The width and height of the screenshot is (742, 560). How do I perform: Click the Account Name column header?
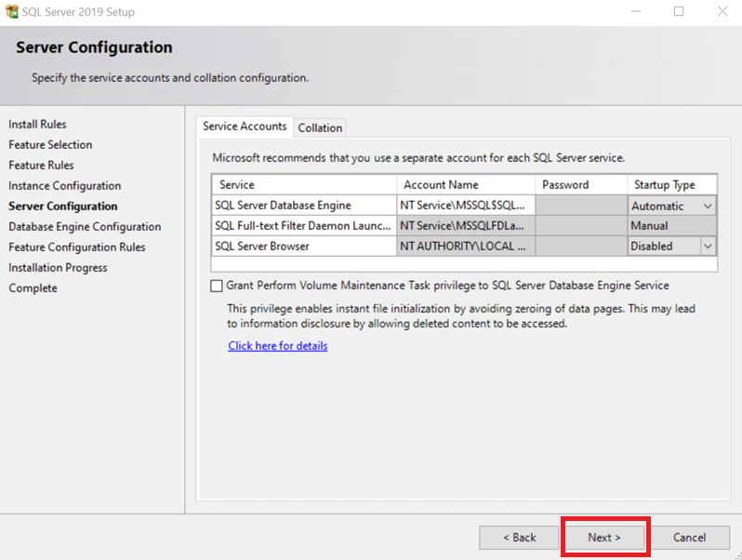465,185
